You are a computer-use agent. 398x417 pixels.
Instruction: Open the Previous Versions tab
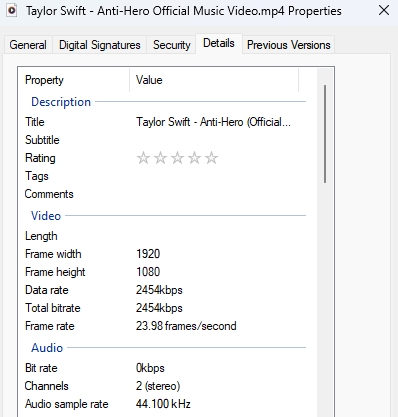(289, 45)
